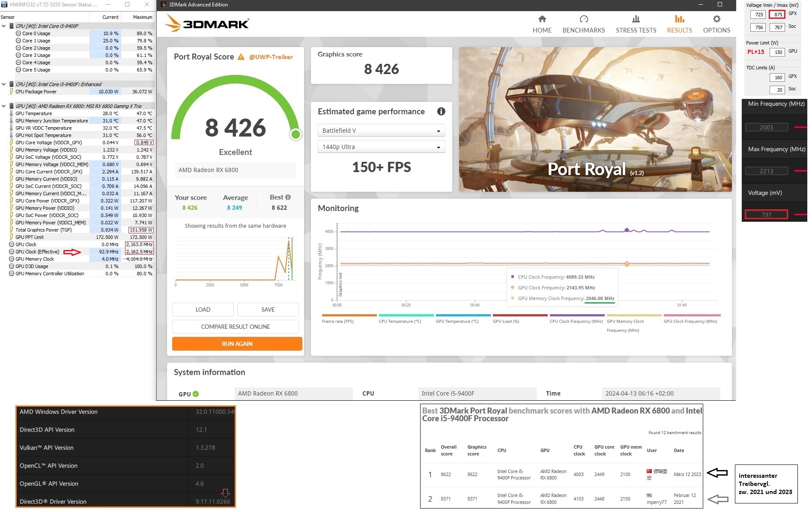Screen dimensions: 812x512
Task: Switch to the BENCHMARKS tab label
Action: (x=584, y=30)
